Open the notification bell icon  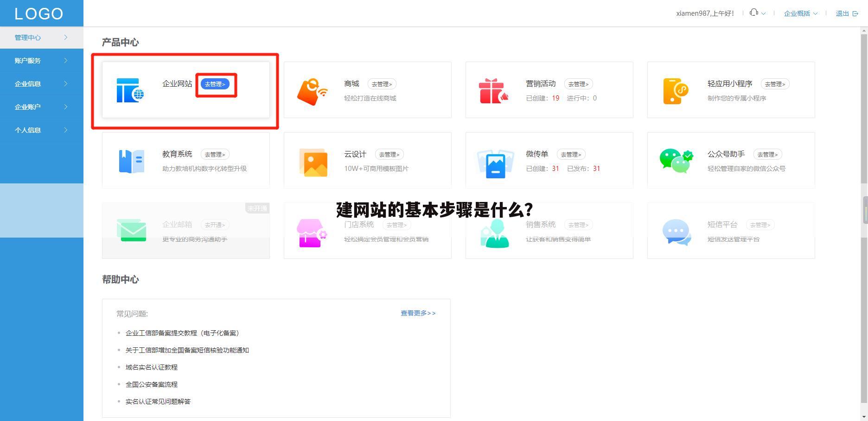(753, 13)
